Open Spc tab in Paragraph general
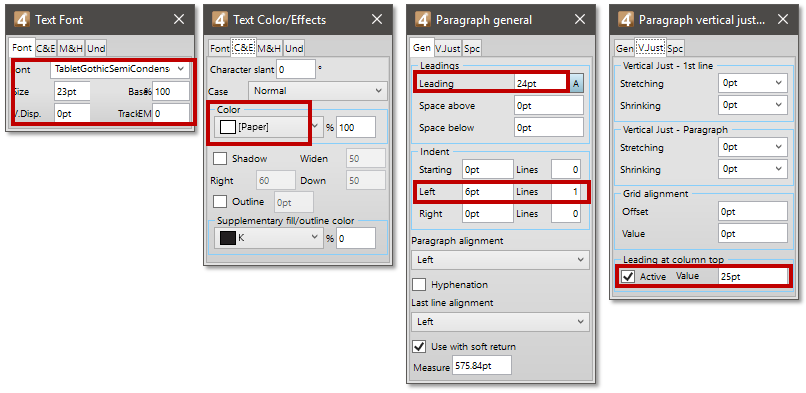Image resolution: width=806 pixels, height=393 pixels. [x=471, y=48]
